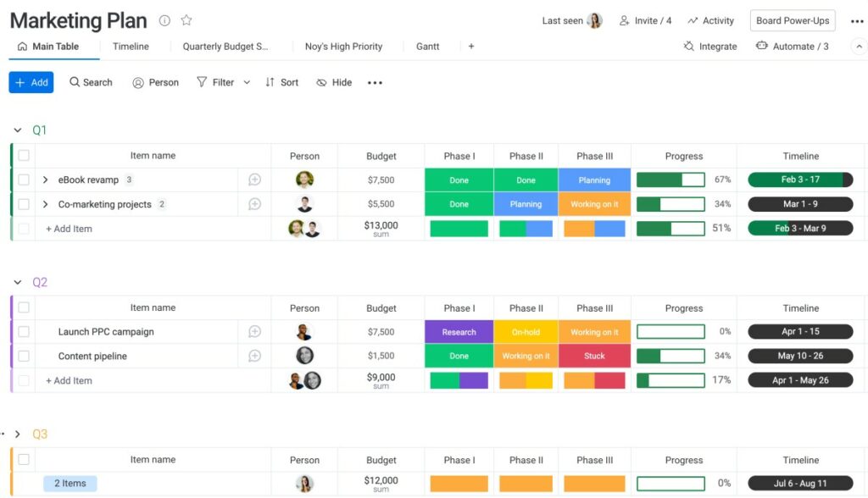Screen dimensions: 868x498
Task: Open the Search function in the toolbar
Action: pos(90,82)
